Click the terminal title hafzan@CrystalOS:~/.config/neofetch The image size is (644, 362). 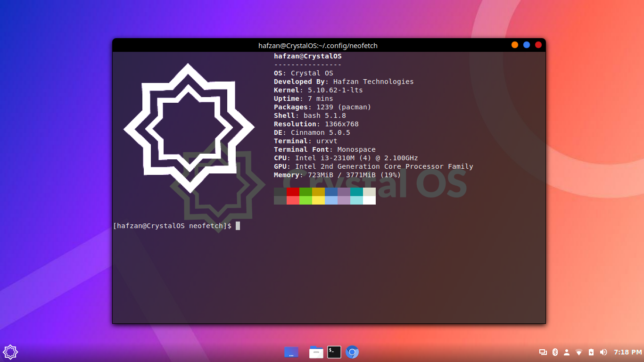[x=318, y=46]
